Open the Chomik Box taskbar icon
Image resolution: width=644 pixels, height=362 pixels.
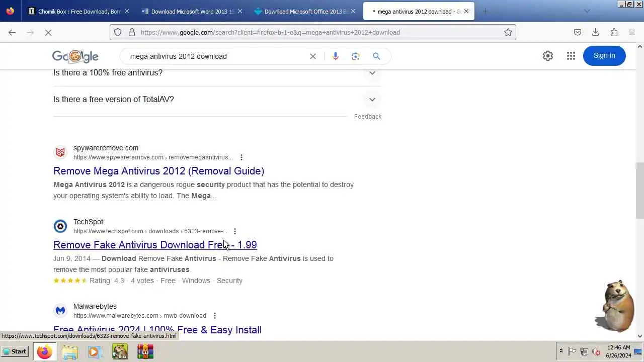click(120, 351)
